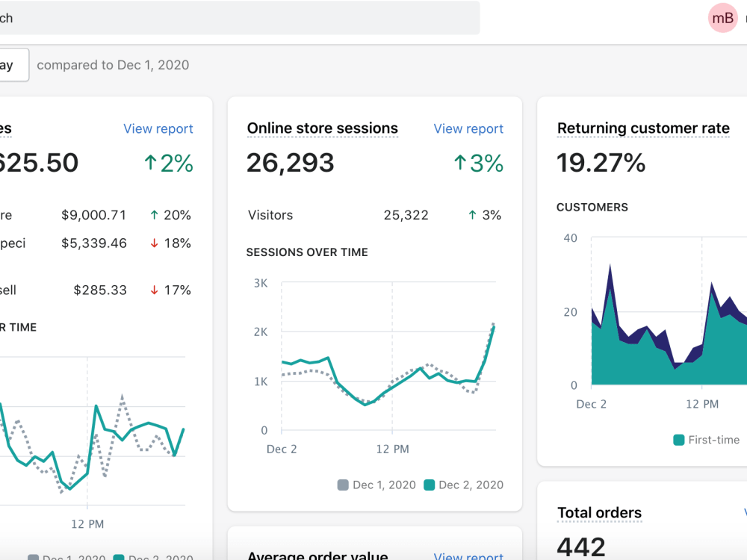Click the 19.27% returning customer rate value

(x=601, y=163)
